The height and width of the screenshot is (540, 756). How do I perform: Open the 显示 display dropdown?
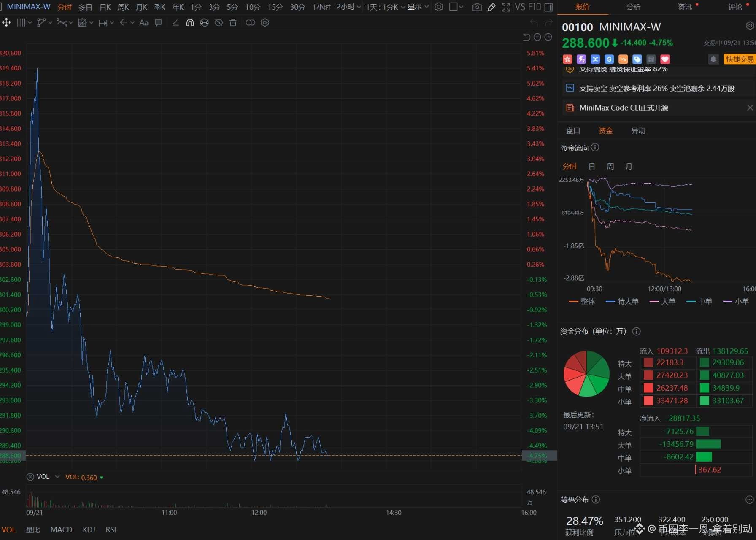pos(418,7)
